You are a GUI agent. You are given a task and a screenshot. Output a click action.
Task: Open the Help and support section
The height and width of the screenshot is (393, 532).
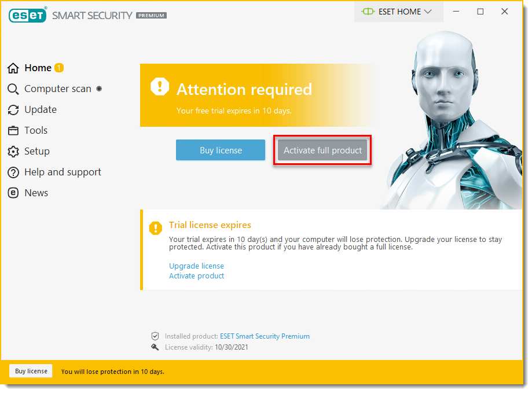coord(63,172)
